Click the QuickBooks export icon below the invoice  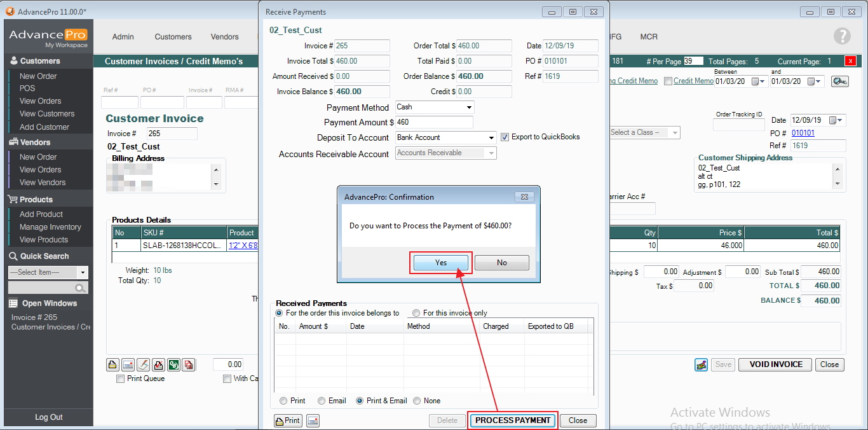pos(173,365)
